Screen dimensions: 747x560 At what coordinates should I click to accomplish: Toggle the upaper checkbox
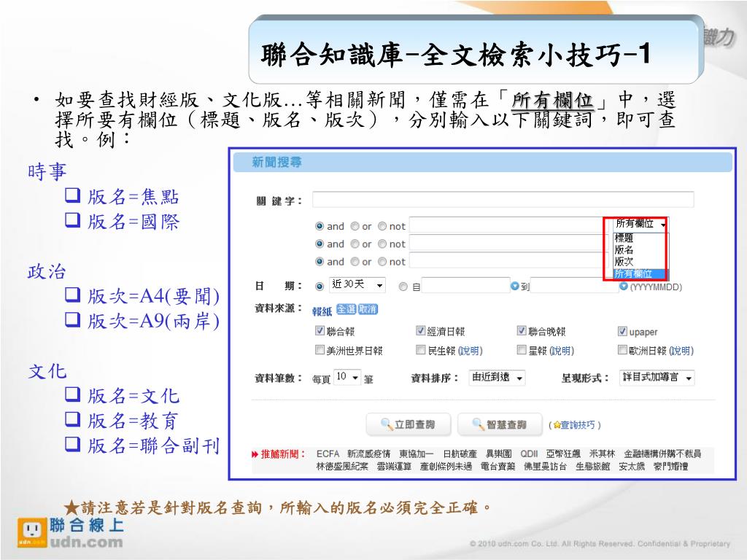[622, 331]
